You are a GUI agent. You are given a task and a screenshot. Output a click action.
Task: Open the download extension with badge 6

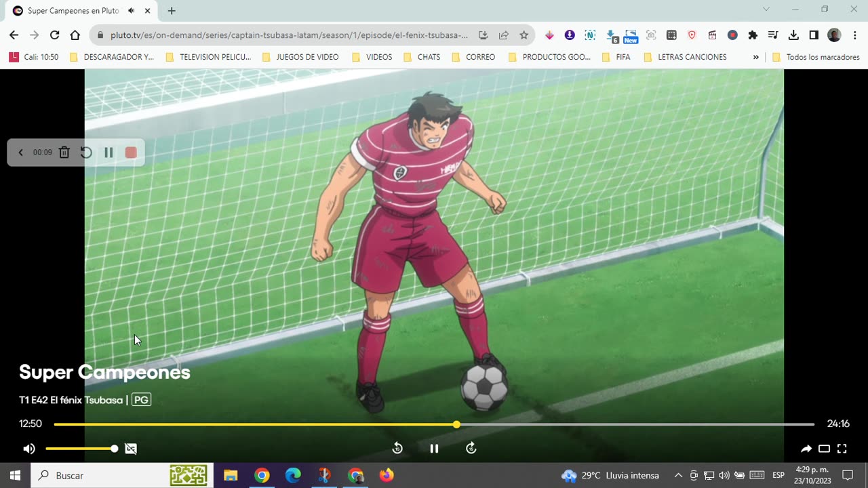[612, 36]
